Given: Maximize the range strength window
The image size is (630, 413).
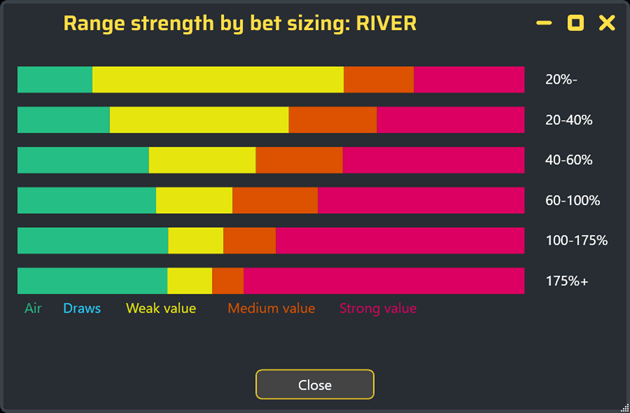Looking at the screenshot, I should (x=575, y=23).
